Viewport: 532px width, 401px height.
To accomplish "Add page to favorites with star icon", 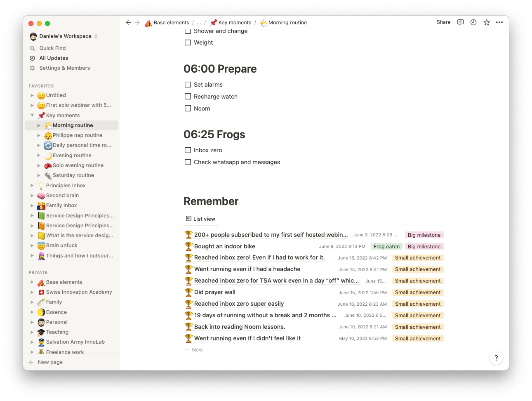I will (487, 22).
